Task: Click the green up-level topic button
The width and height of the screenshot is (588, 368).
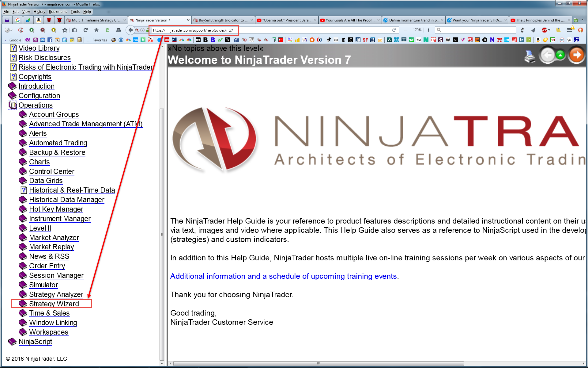Action: 560,55
